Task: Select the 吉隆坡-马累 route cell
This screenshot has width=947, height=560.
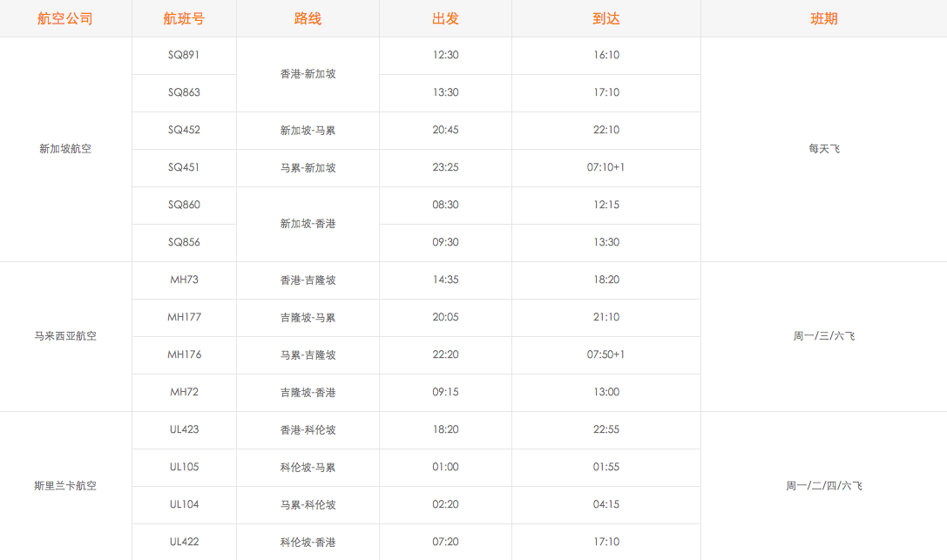Action: (x=308, y=317)
